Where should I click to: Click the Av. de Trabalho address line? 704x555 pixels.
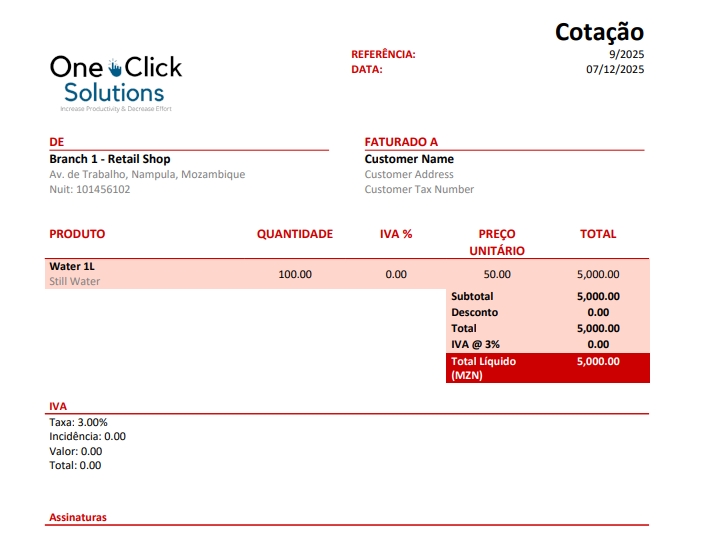tap(147, 174)
